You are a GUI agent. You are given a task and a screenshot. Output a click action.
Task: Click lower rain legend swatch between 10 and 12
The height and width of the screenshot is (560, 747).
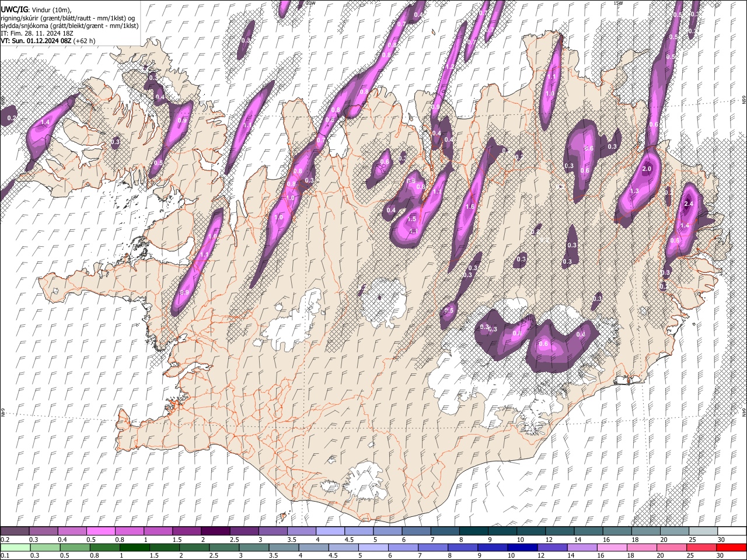point(522,547)
